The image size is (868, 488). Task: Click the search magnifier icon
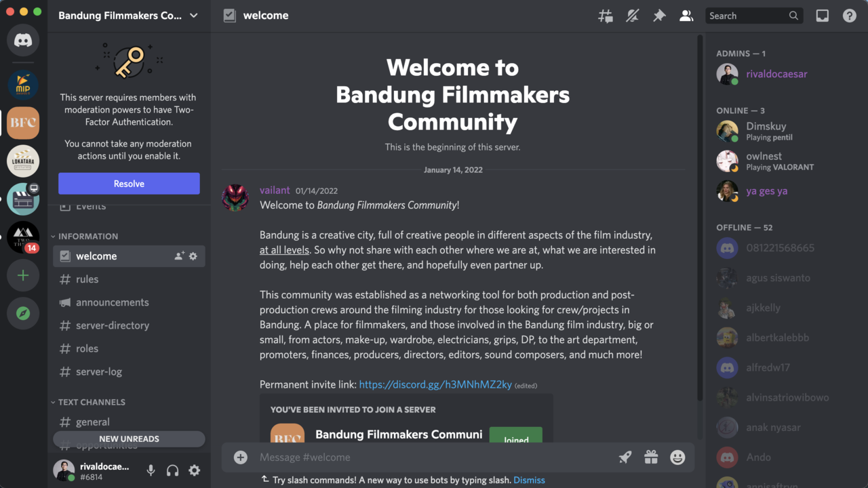[x=793, y=16]
